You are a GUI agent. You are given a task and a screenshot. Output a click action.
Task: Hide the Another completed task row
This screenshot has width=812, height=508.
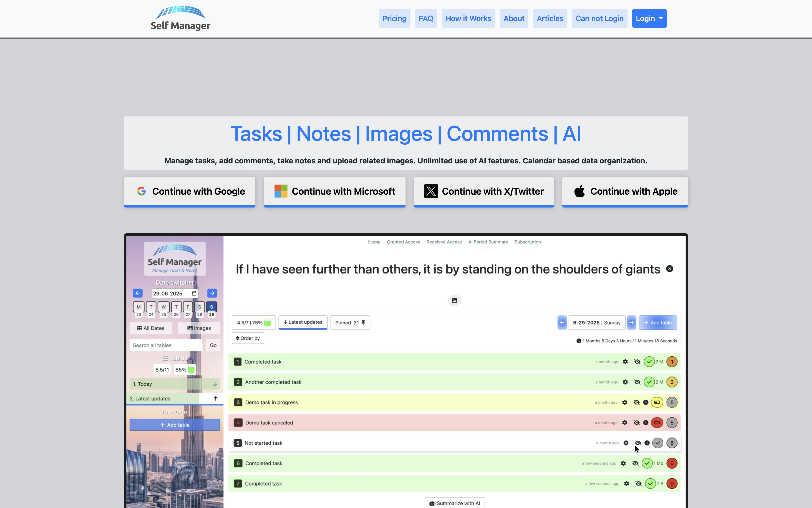637,382
